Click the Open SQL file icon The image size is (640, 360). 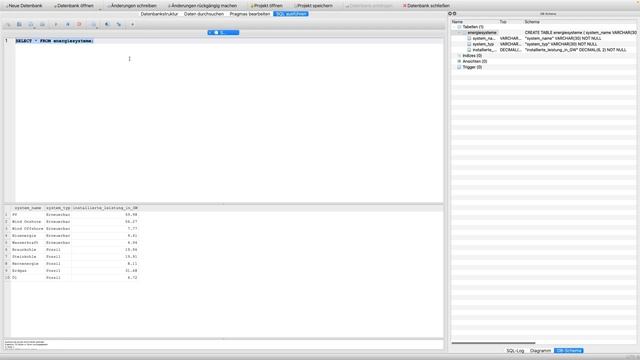coord(19,24)
